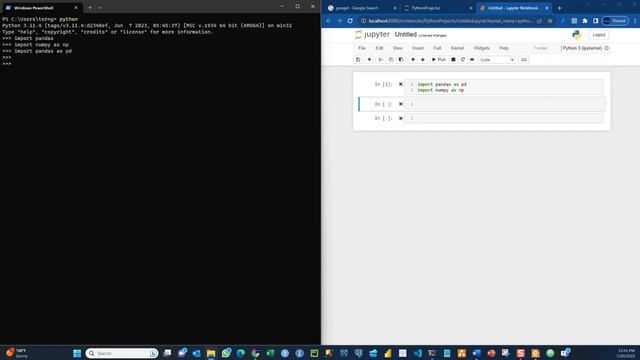Image resolution: width=640 pixels, height=360 pixels.
Task: Go forward in the browser
Action: click(340, 21)
